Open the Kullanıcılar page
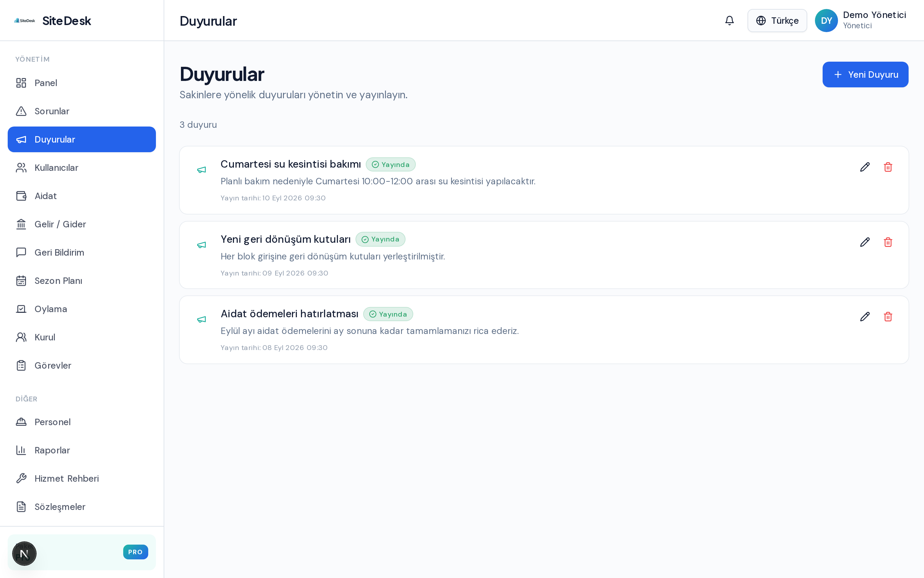 pyautogui.click(x=82, y=168)
